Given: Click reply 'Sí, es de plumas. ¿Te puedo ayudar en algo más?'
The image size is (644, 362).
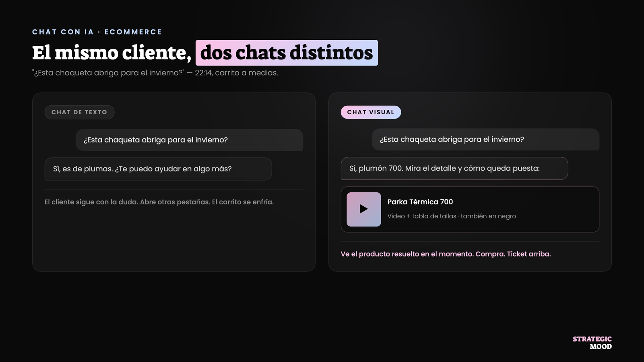Looking at the screenshot, I should click(x=158, y=169).
